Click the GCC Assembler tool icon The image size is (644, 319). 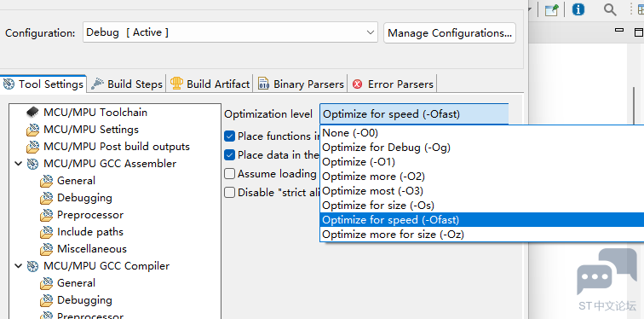point(33,164)
